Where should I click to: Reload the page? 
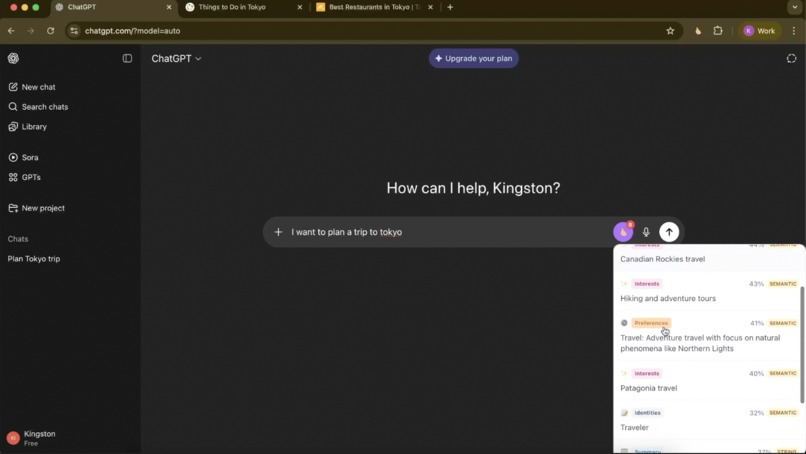tap(50, 31)
